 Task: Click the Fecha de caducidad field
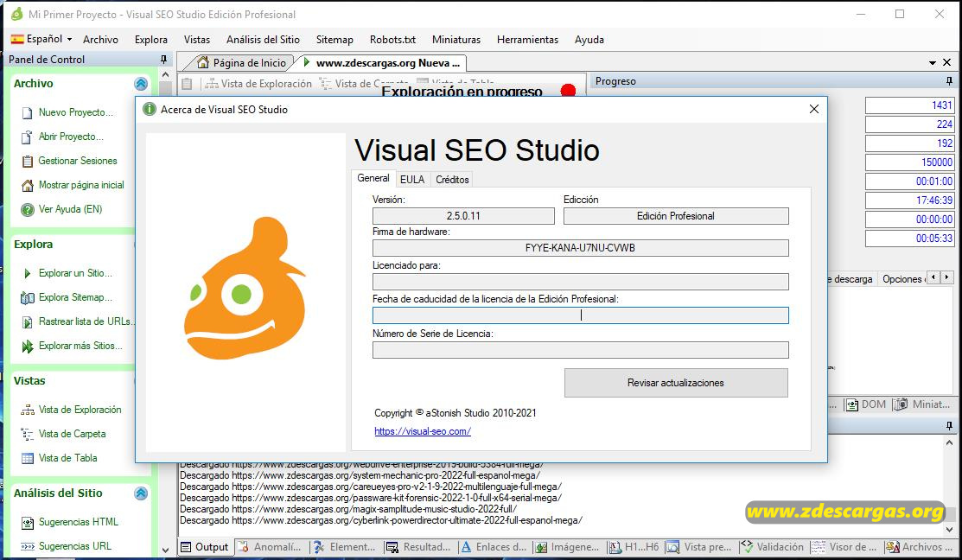(x=580, y=315)
